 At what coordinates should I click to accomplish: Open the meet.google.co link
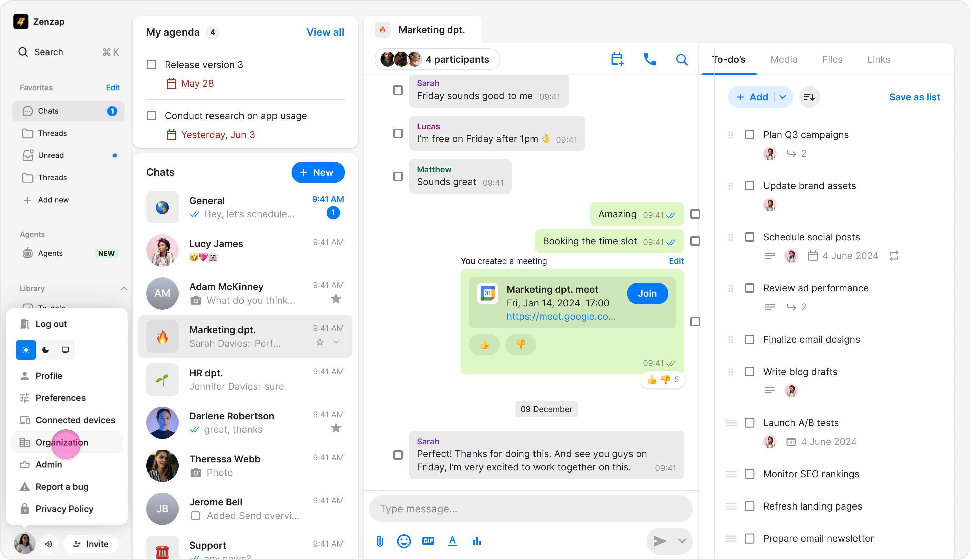(x=561, y=316)
